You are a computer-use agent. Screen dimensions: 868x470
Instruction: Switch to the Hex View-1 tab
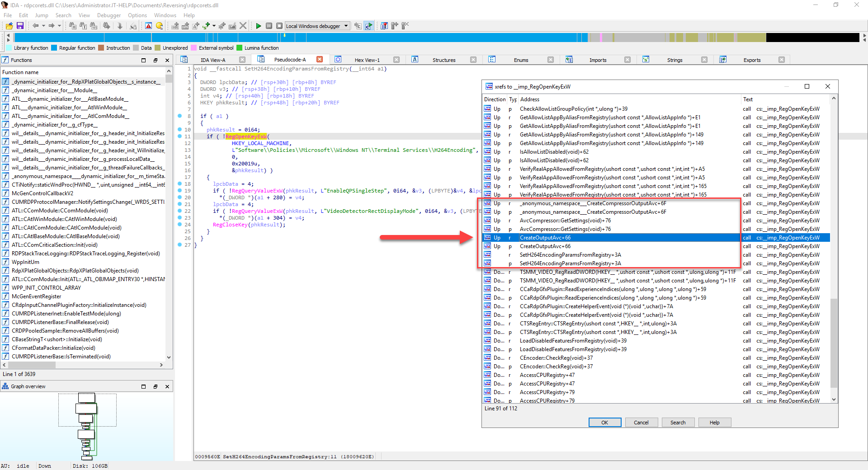tap(368, 59)
